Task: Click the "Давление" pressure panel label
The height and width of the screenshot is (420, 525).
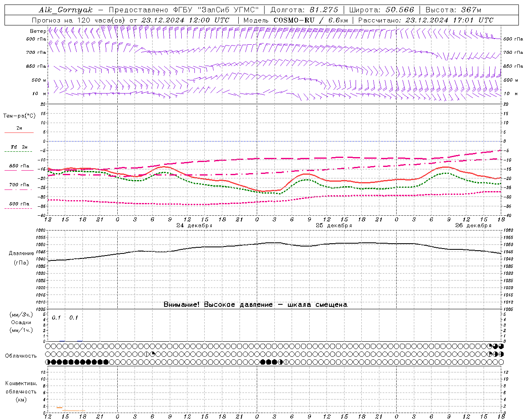Action: 22,253
